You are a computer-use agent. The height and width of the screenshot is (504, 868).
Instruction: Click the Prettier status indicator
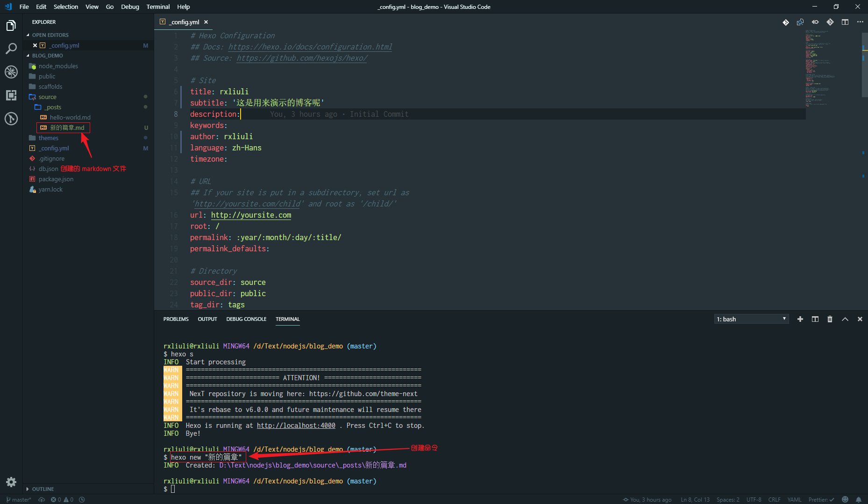(821, 499)
